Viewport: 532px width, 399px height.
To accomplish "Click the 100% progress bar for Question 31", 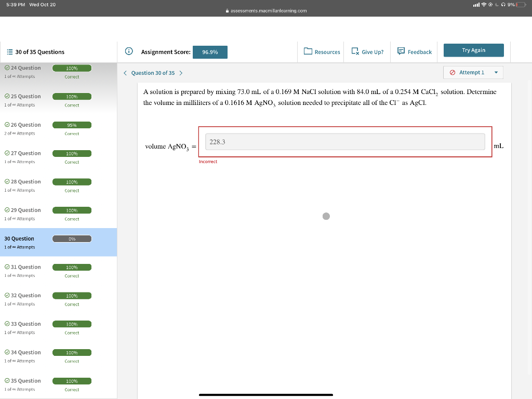I will (x=72, y=268).
